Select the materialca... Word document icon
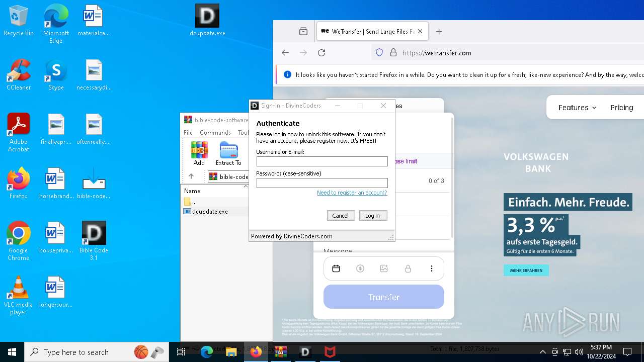Viewport: 644px width, 362px height. click(x=94, y=21)
